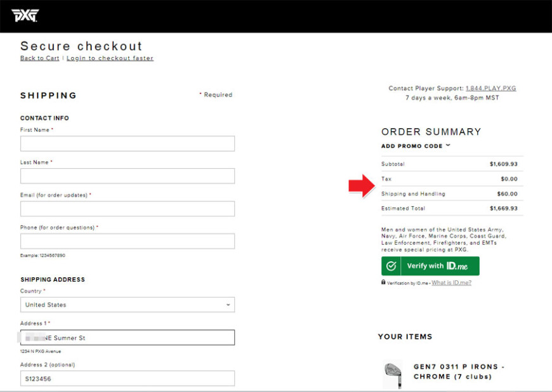Expand the Add Promo Code section
This screenshot has width=552, height=392.
[416, 146]
